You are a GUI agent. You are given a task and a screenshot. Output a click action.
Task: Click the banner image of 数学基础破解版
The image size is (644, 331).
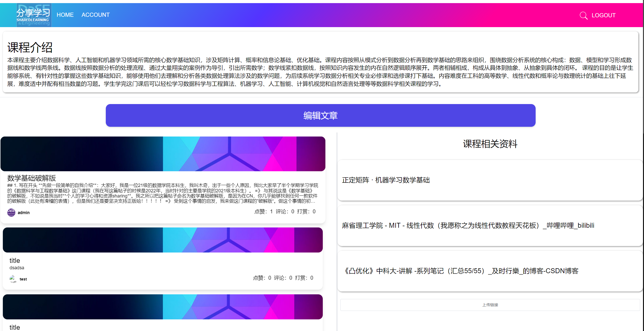tap(163, 154)
